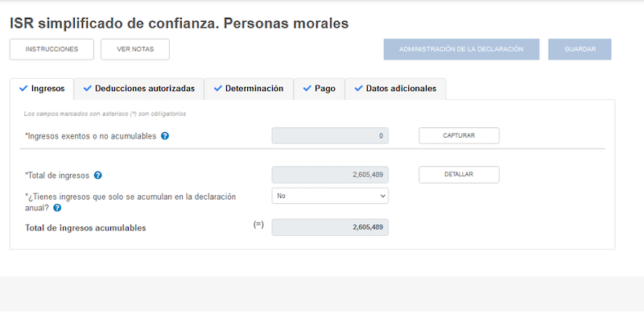The height and width of the screenshot is (319, 644).
Task: Select the Ingresos tab
Action: coord(42,89)
